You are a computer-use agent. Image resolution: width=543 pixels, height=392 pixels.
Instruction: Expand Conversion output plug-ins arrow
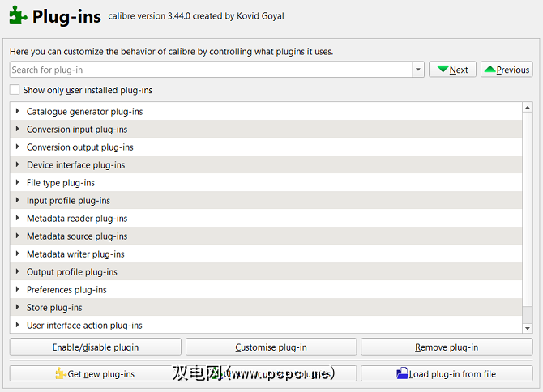point(18,147)
